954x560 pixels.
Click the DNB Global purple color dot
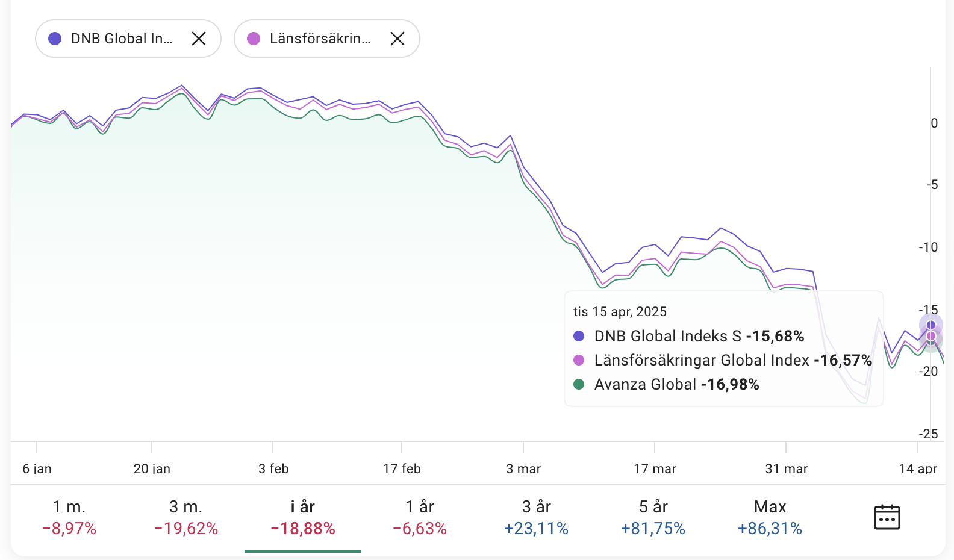coord(55,39)
